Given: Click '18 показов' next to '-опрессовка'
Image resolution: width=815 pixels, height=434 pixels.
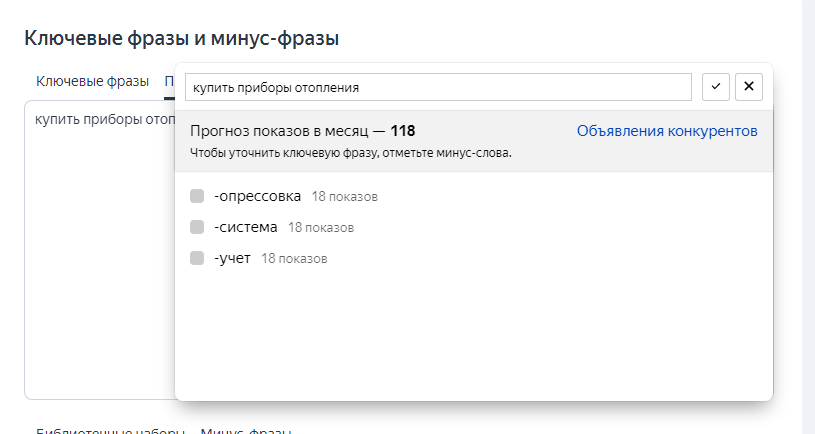Looking at the screenshot, I should (344, 197).
